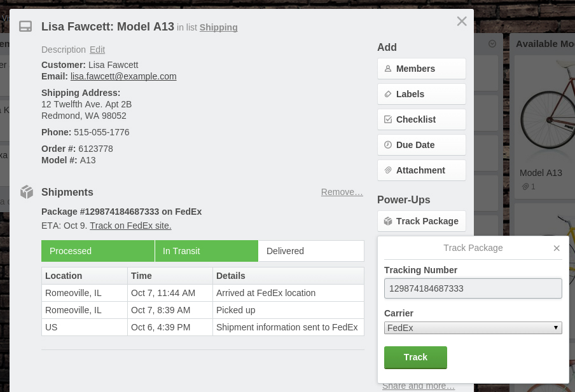
Task: Expand the Carrier dropdown showing FedEx
Action: [x=473, y=328]
